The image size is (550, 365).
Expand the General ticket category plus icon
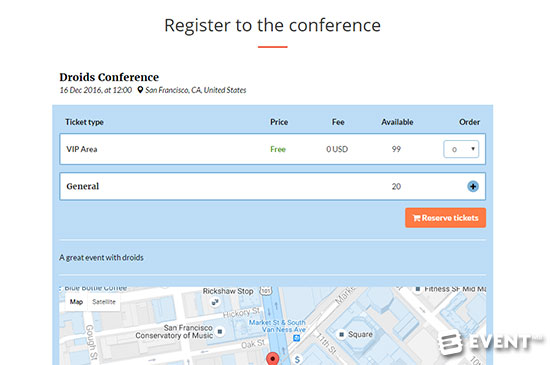point(473,186)
